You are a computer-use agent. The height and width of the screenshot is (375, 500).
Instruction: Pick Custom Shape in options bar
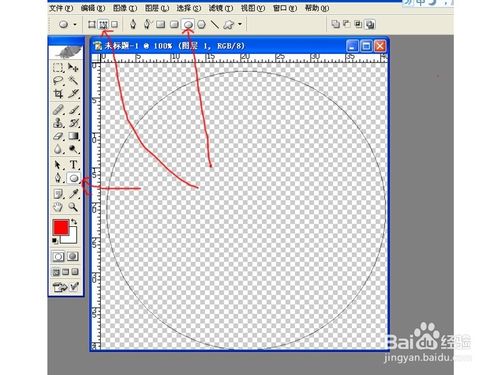[228, 24]
